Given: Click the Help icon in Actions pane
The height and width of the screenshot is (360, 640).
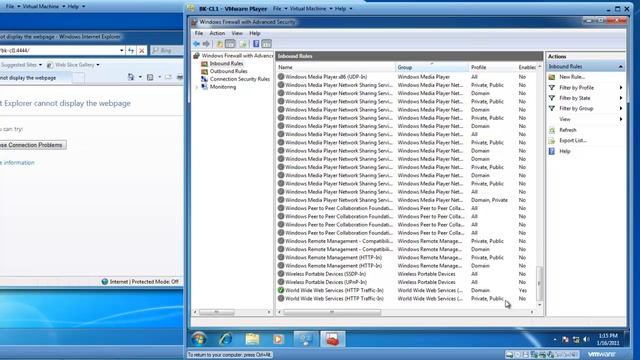Looking at the screenshot, I should [552, 151].
